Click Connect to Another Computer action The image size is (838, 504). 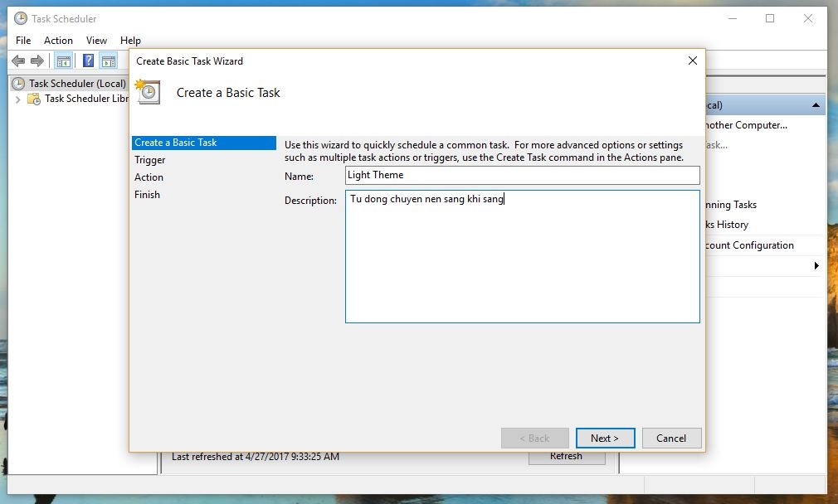746,125
